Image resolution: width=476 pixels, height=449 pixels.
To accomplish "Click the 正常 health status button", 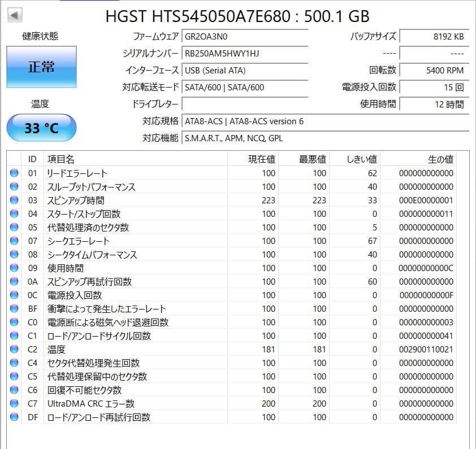I will 42,67.
